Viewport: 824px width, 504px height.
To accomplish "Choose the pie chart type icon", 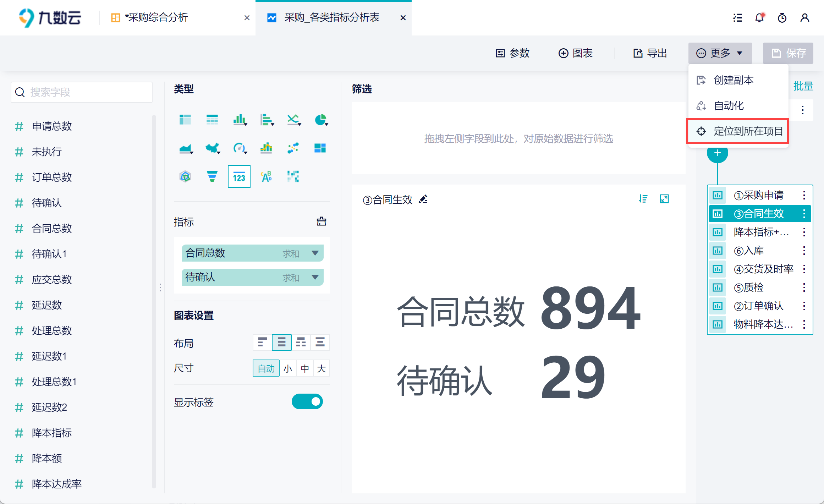I will (x=320, y=120).
